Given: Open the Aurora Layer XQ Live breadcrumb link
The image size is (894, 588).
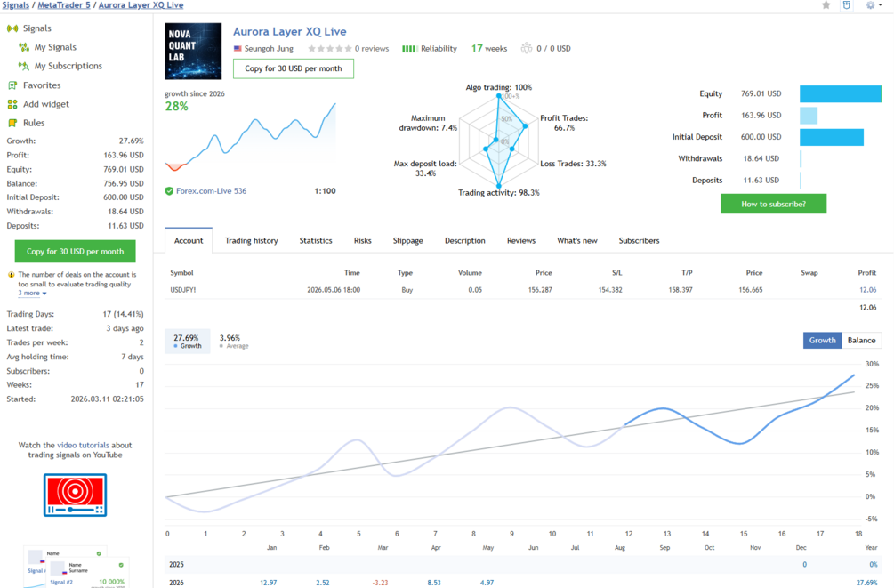Looking at the screenshot, I should pyautogui.click(x=141, y=5).
